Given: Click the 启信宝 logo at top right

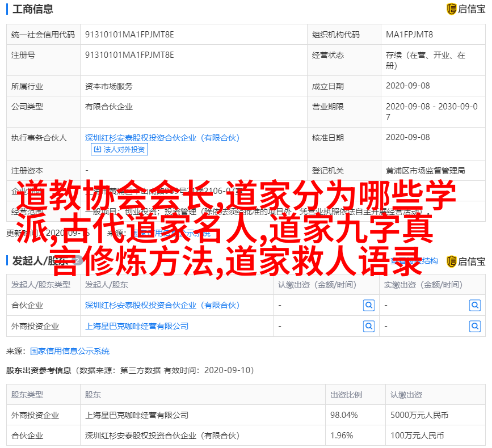Looking at the screenshot, I should click(466, 9).
